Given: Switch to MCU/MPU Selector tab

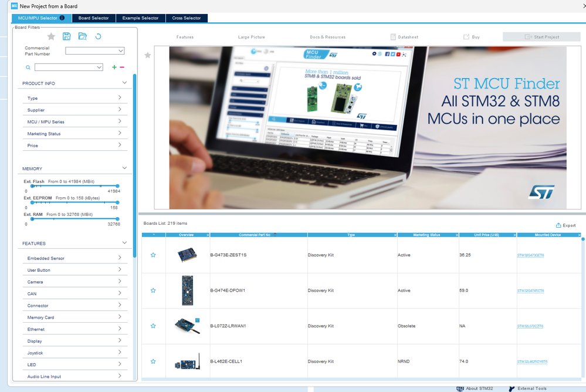Looking at the screenshot, I should [x=42, y=18].
